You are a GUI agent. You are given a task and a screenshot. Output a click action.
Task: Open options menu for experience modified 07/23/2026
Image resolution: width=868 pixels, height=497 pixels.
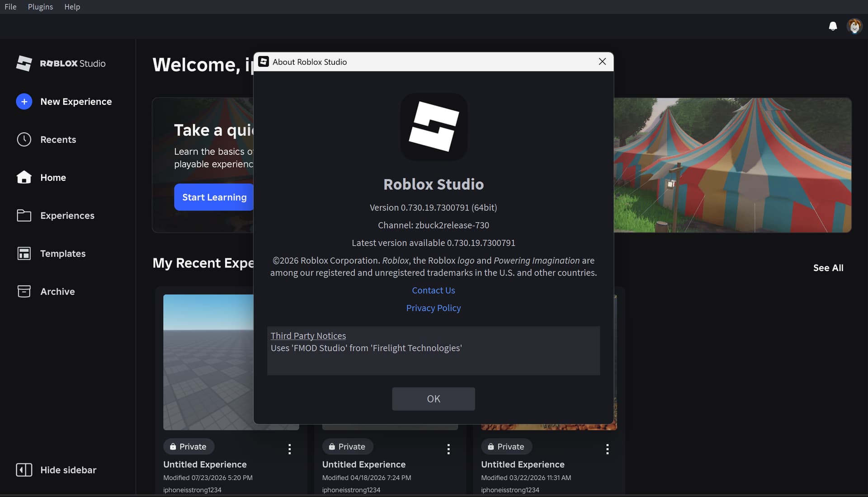(289, 449)
